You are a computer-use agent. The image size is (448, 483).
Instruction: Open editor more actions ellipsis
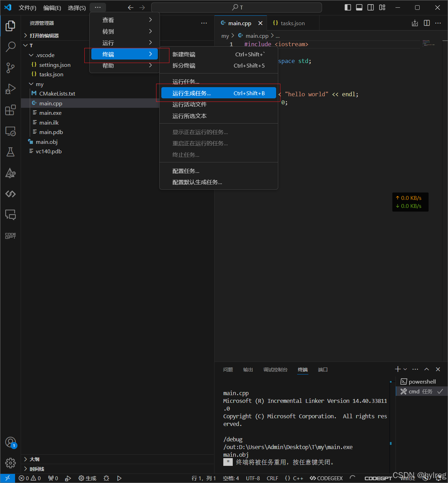pos(438,23)
